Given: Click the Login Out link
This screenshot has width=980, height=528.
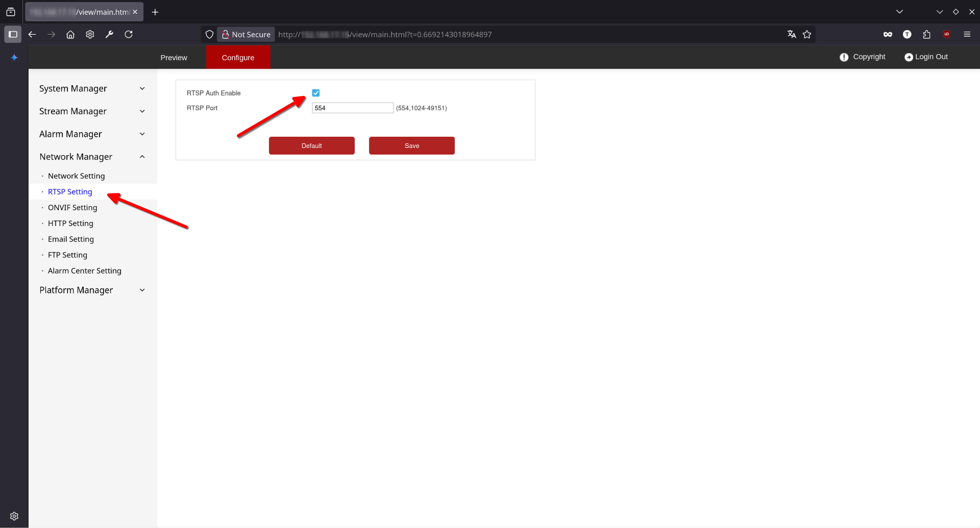Looking at the screenshot, I should click(x=926, y=57).
